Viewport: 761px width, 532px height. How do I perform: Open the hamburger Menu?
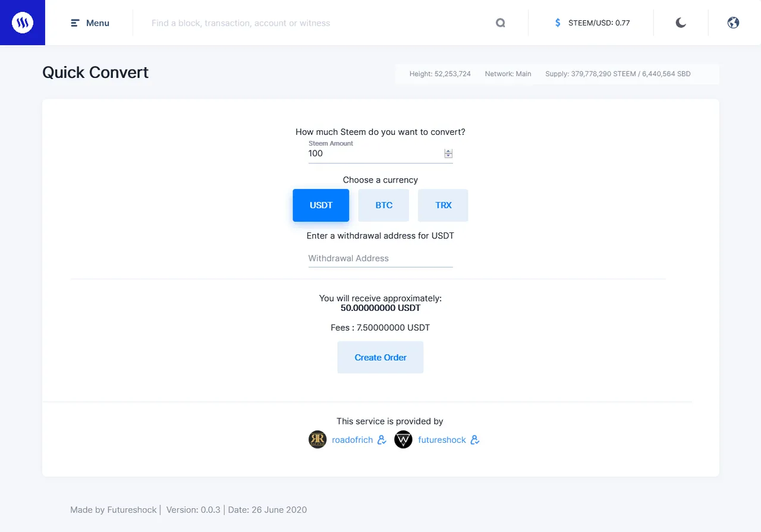90,23
